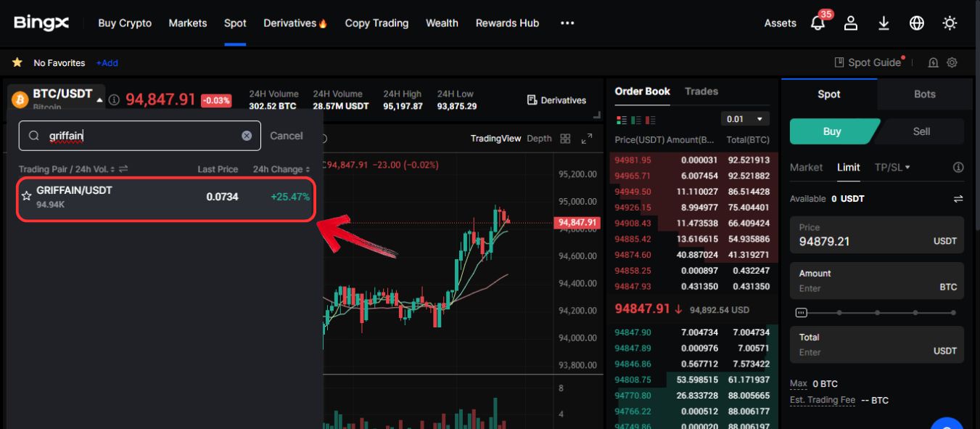980x429 pixels.
Task: Go to Rewards Hub
Action: (507, 23)
